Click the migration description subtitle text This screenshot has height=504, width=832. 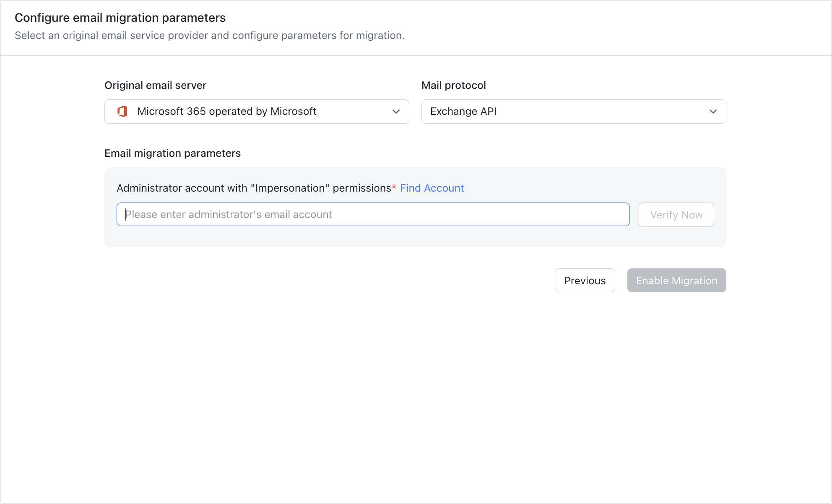(x=210, y=35)
